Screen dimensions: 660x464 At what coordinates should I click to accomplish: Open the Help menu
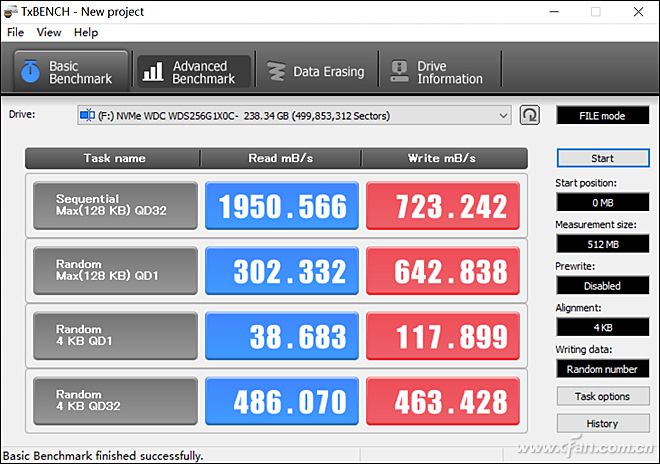pos(86,32)
